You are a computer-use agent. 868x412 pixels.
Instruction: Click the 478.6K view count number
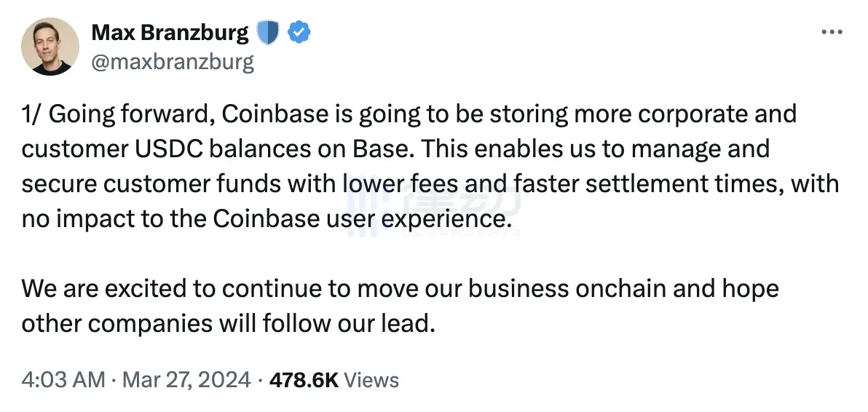(303, 379)
